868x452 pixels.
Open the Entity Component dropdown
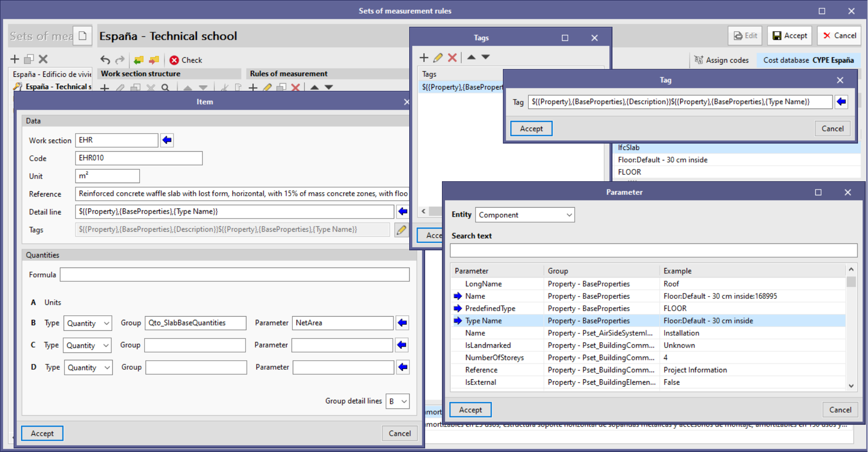pos(525,215)
